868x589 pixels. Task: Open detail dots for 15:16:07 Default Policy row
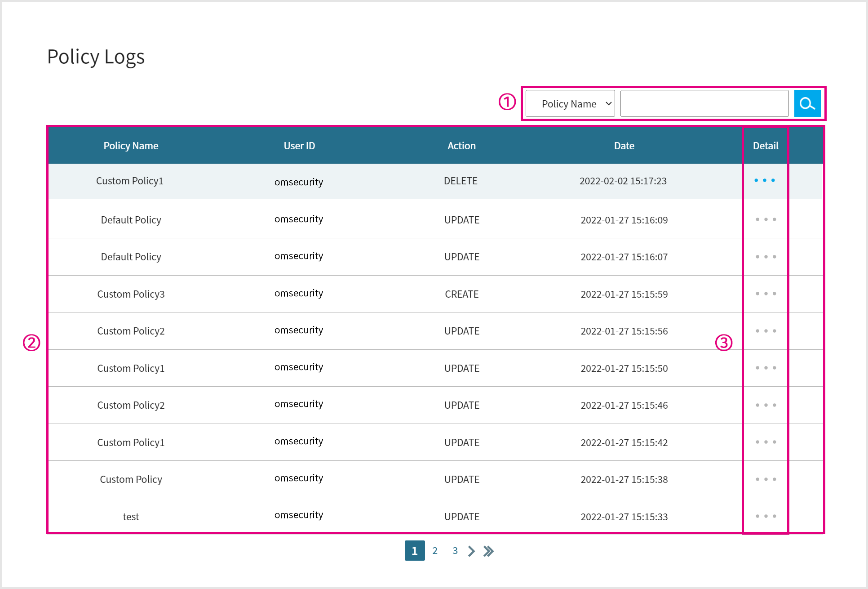click(x=766, y=257)
